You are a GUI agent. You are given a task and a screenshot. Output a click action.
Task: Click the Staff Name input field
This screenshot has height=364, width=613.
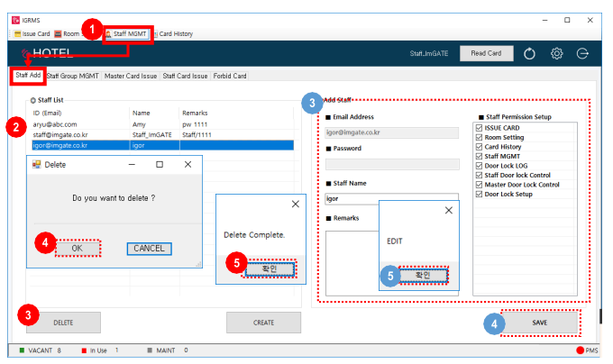(x=392, y=198)
